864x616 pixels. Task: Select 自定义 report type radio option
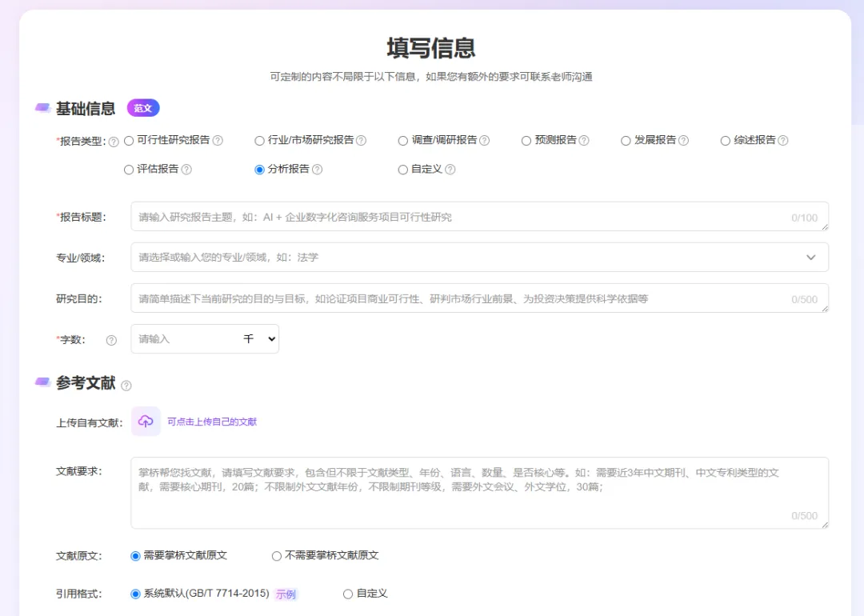point(402,170)
